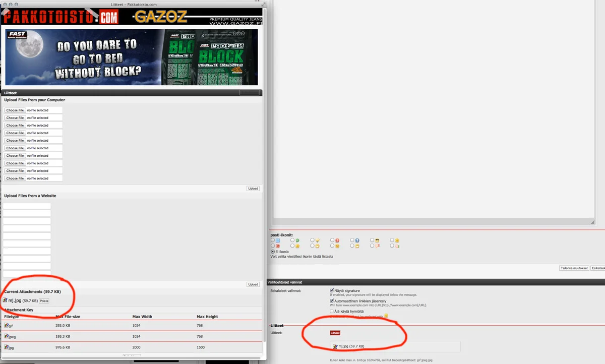Image resolution: width=605 pixels, height=364 pixels.
Task: Click the gif filetype icon
Action: (x=7, y=326)
